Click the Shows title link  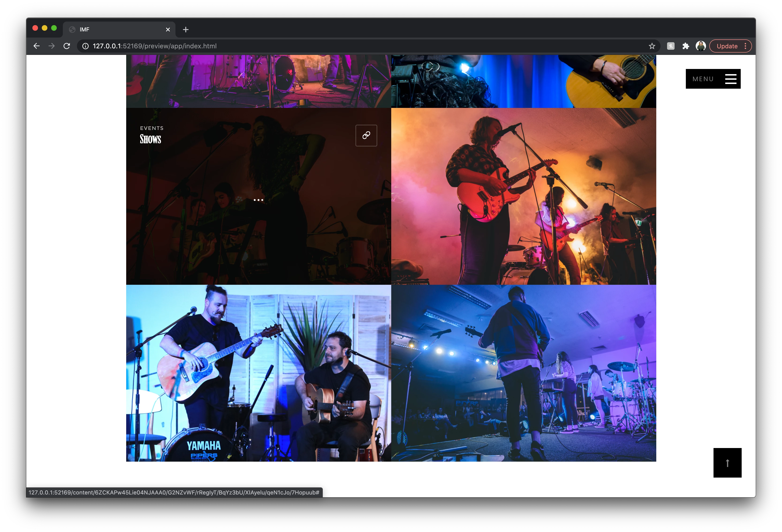point(150,139)
